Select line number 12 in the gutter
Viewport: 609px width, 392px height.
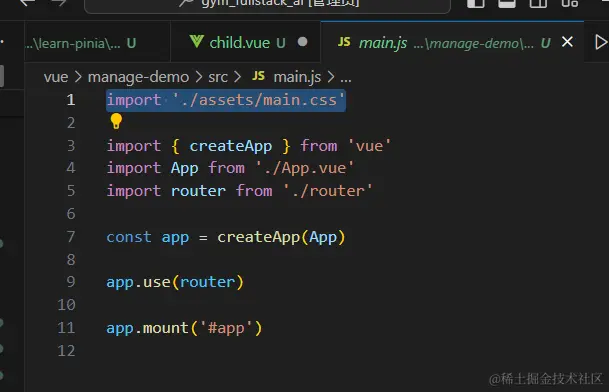[66, 350]
